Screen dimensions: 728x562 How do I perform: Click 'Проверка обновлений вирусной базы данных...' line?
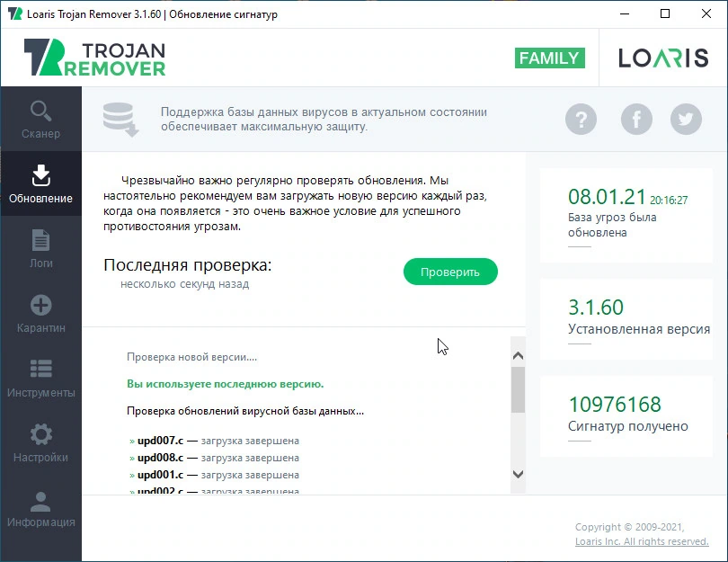[x=245, y=411]
